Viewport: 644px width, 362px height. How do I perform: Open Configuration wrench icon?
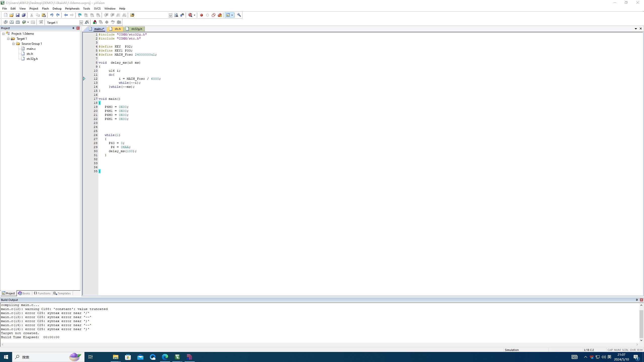[239, 15]
